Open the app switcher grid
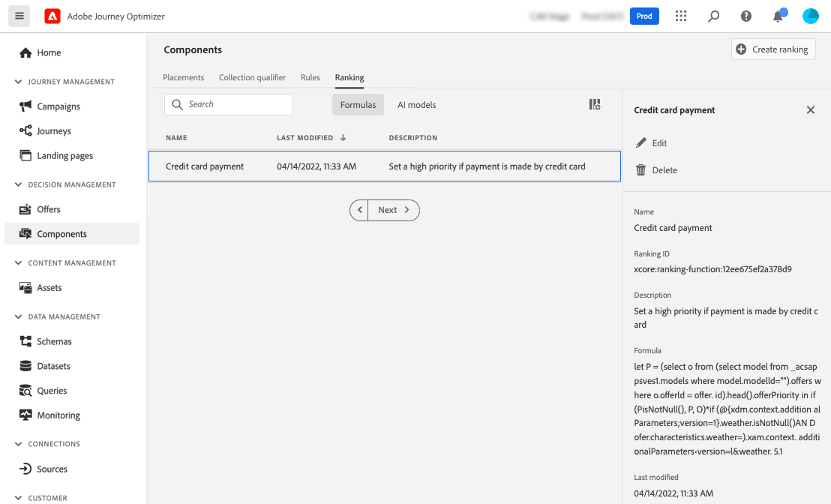 [x=681, y=16]
